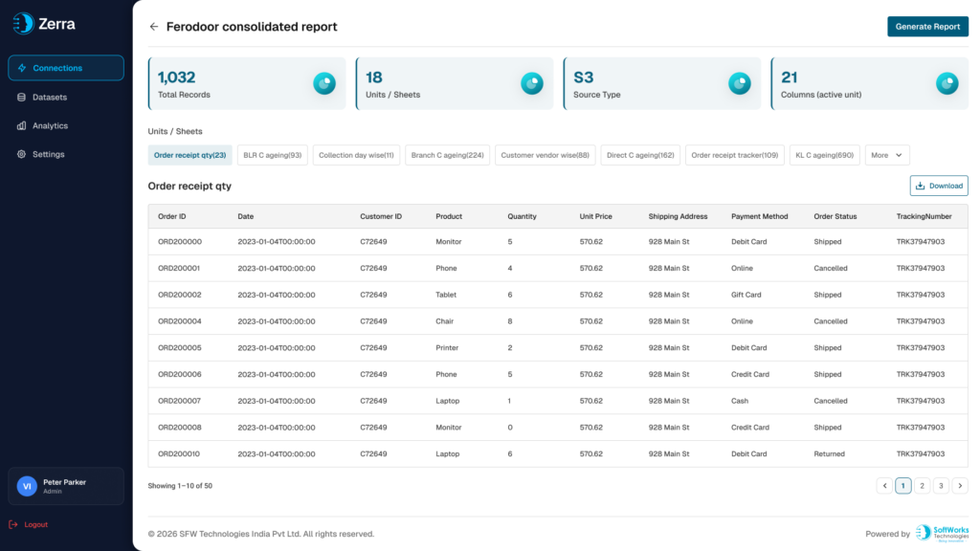
Task: Switch to Collection day wise(11) tab
Action: 356,155
